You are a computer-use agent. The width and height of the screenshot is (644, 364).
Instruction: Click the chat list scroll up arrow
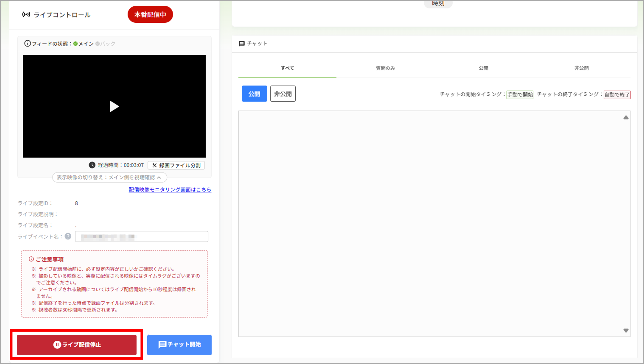pos(626,118)
